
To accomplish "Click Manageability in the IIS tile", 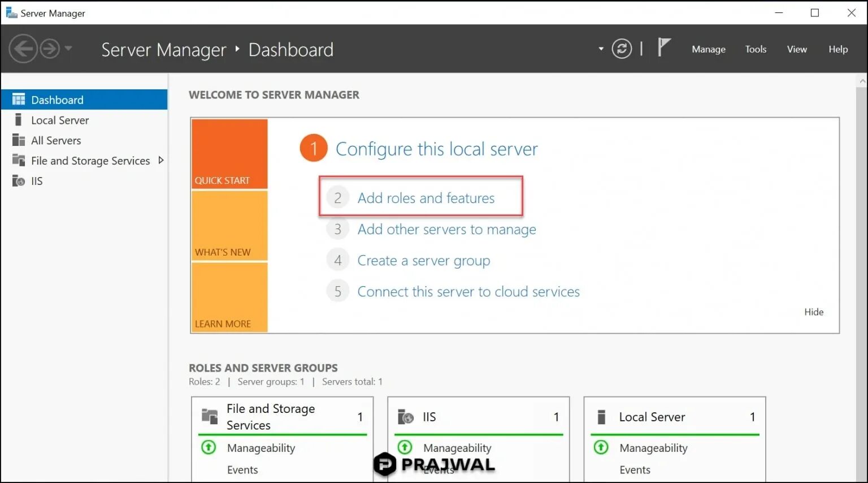I will pos(457,448).
